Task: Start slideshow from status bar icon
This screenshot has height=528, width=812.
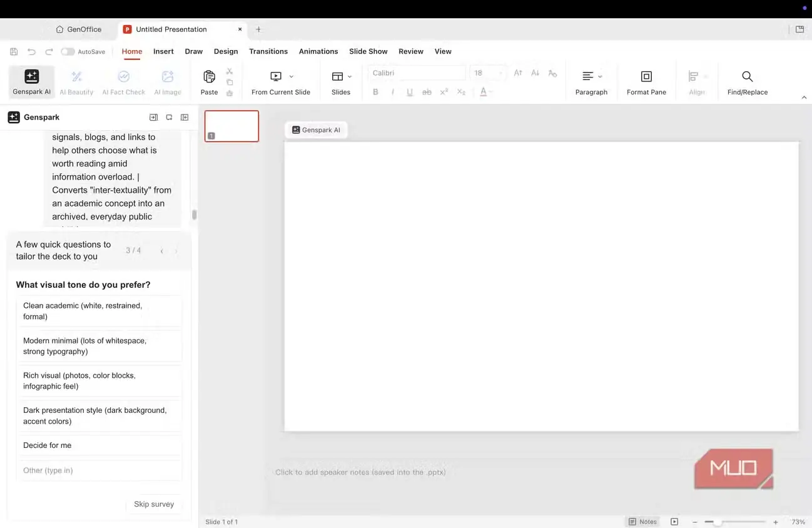Action: point(674,522)
